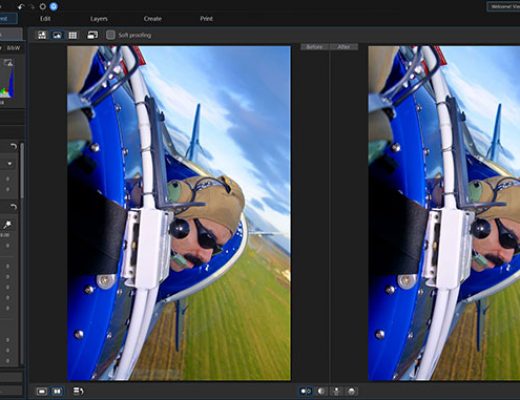
Task: Click the histogram graph in the left panel
Action: (7, 82)
